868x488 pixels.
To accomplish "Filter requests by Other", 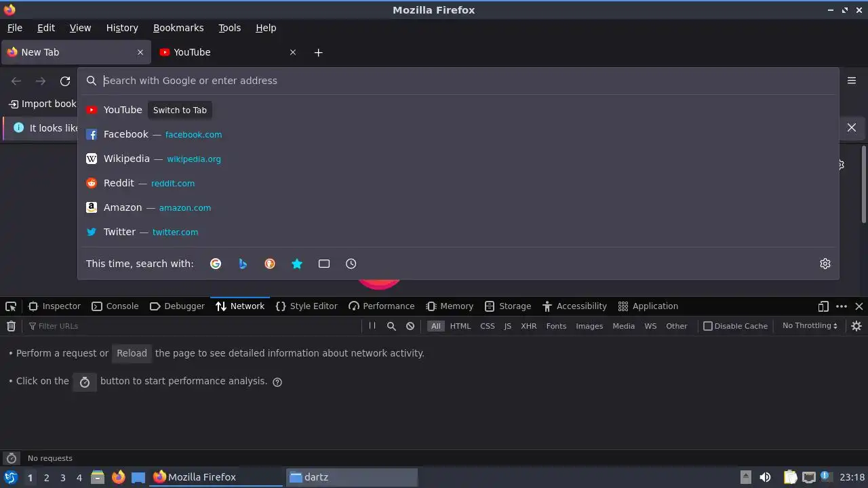I will coord(677,326).
